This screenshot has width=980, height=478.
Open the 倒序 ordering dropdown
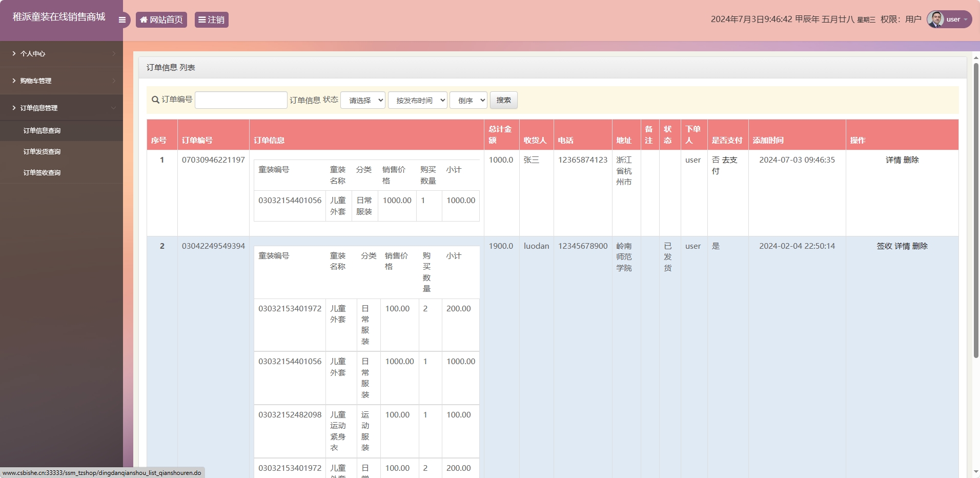[467, 100]
